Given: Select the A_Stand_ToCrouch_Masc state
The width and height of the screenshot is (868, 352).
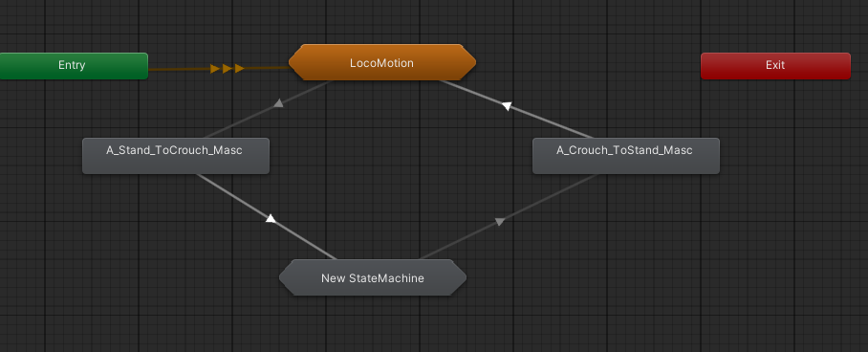Looking at the screenshot, I should (176, 156).
